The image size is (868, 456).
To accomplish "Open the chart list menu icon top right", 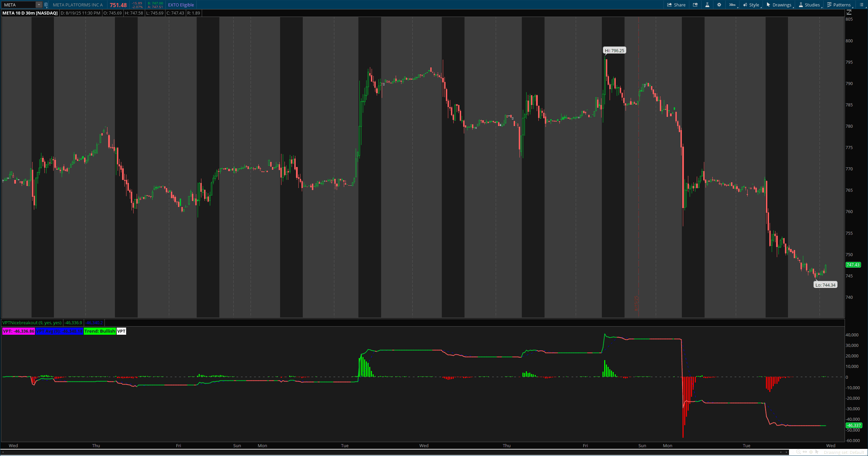I will coord(862,5).
